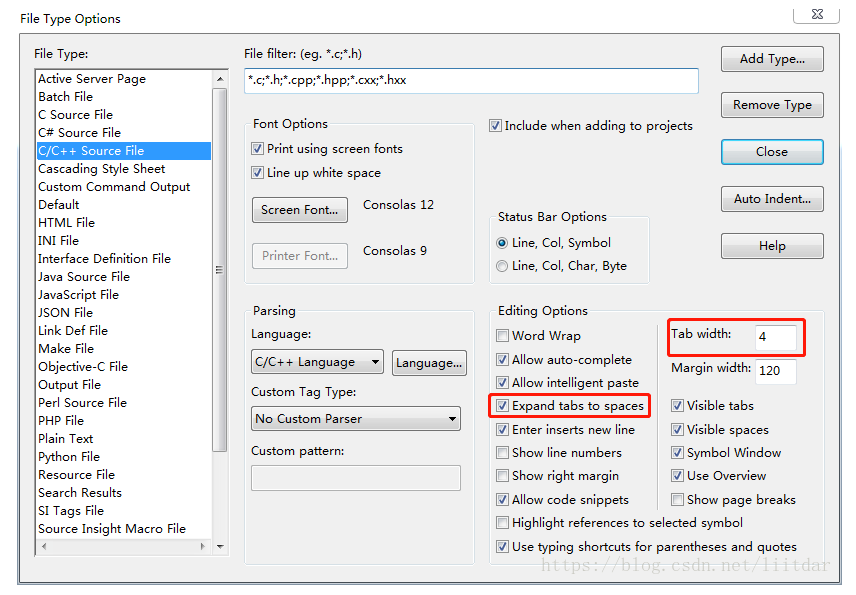
Task: Click the Screen Font button
Action: tap(299, 210)
